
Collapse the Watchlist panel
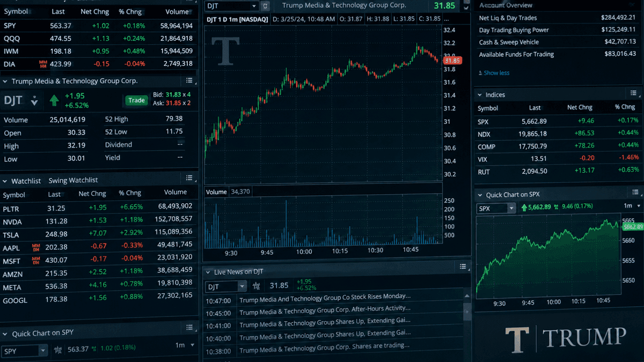pos(5,181)
